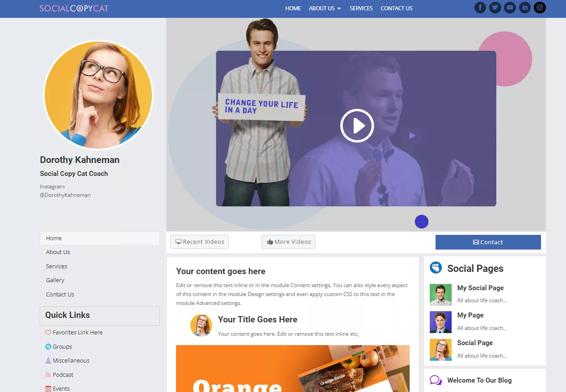Click the monitor icon in Recent Videos button

(178, 242)
